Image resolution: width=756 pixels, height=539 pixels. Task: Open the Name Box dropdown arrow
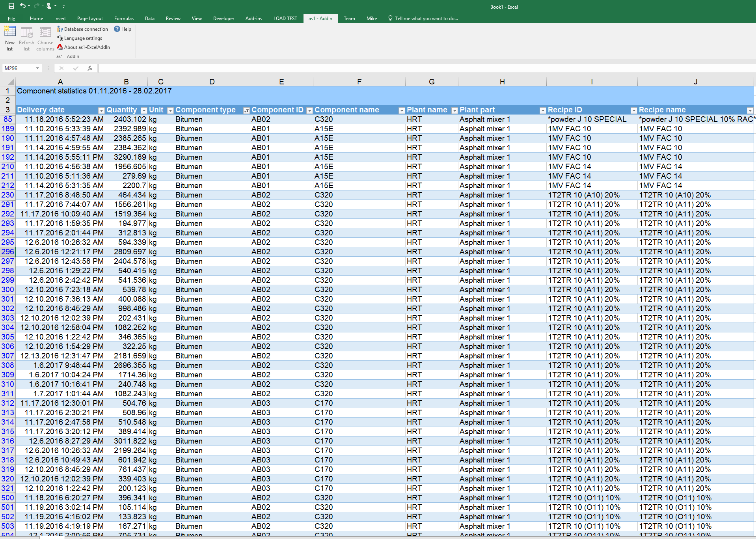pyautogui.click(x=38, y=68)
